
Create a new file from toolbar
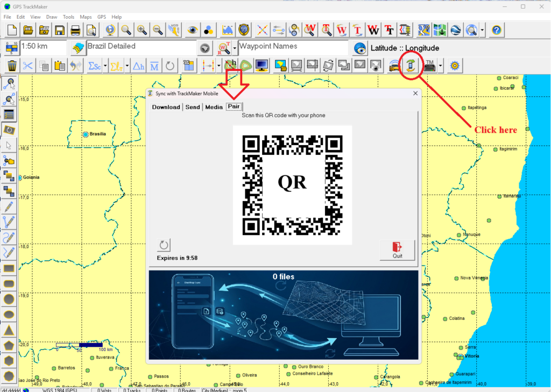(x=12, y=30)
